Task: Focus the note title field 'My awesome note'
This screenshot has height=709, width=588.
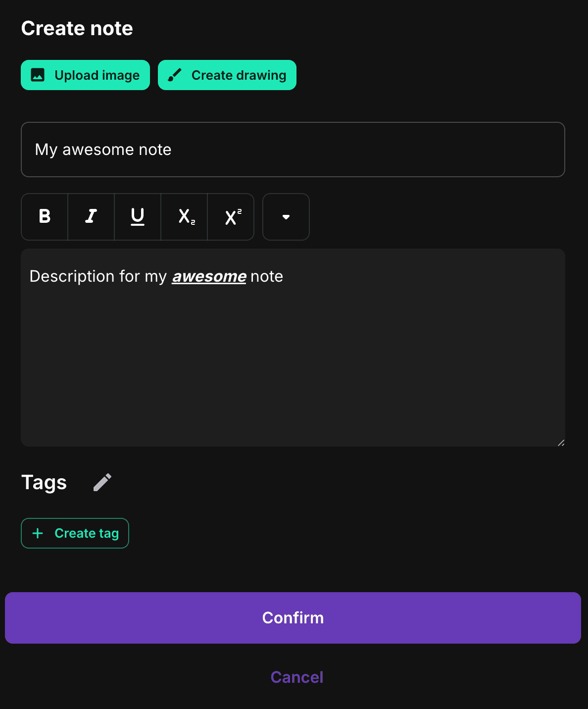Action: [293, 150]
